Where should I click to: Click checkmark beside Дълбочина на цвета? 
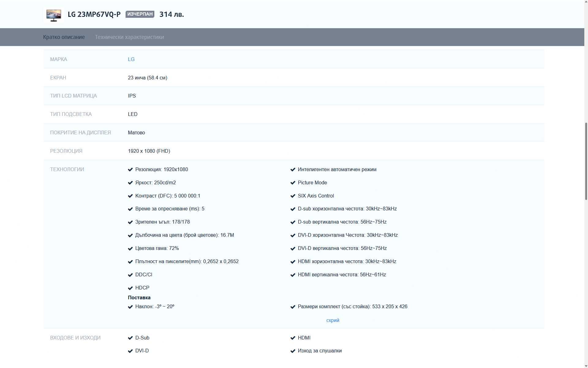coord(130,235)
